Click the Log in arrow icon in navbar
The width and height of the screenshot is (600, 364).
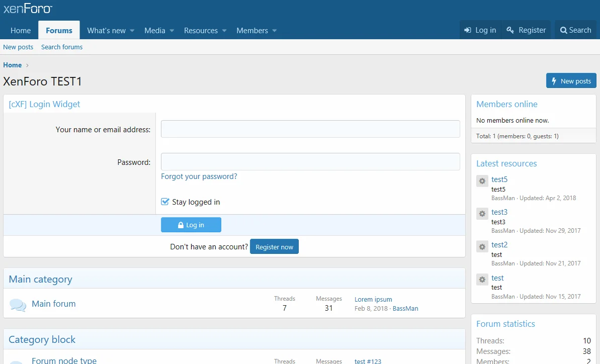point(468,31)
